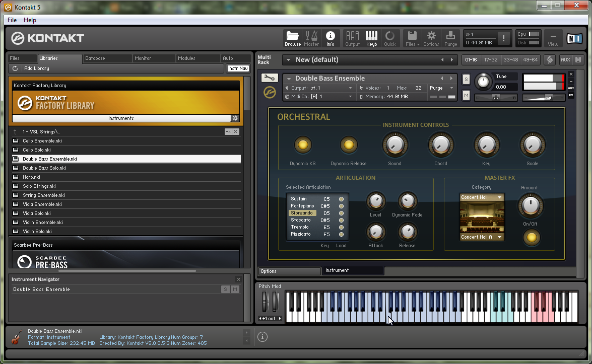Switch to the Database tab
The width and height of the screenshot is (592, 364).
point(95,58)
